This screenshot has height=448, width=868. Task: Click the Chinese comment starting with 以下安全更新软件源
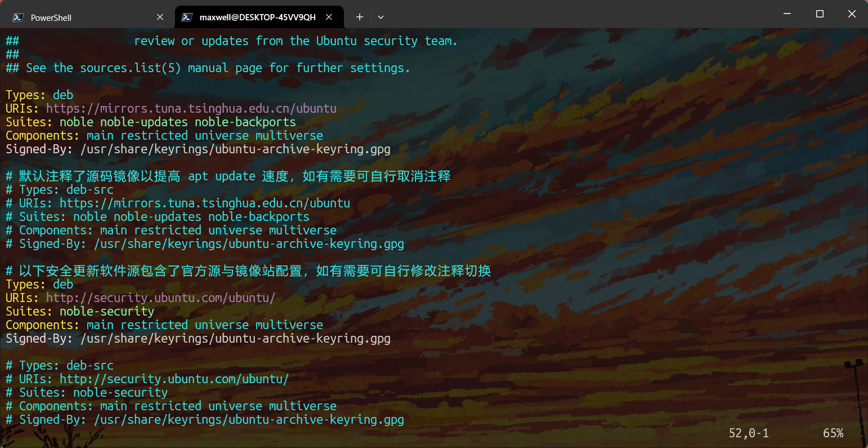(249, 270)
